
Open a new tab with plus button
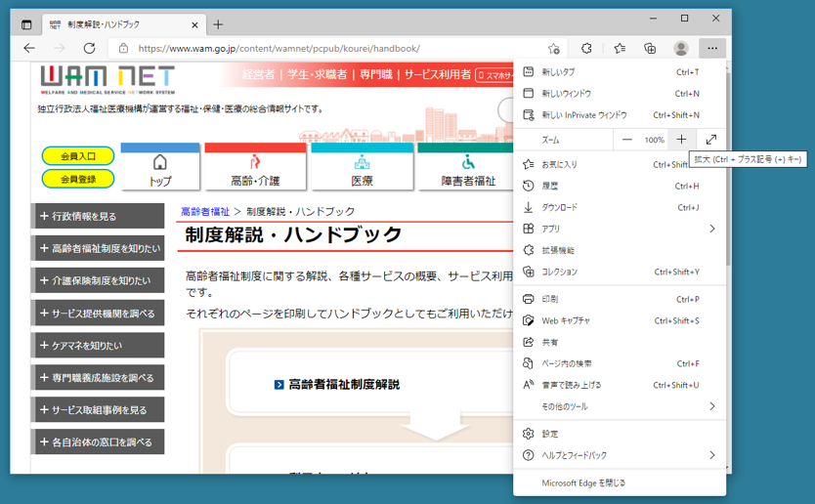tap(218, 24)
